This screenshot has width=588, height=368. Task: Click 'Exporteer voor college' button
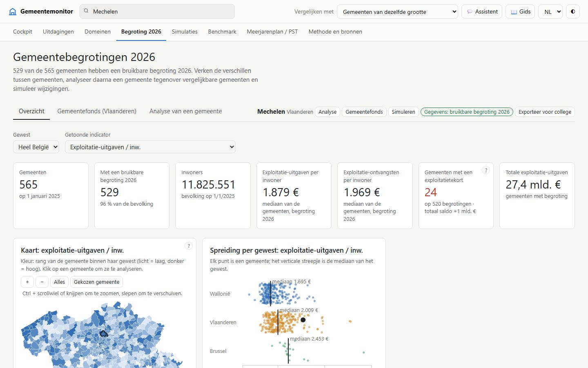(x=545, y=112)
